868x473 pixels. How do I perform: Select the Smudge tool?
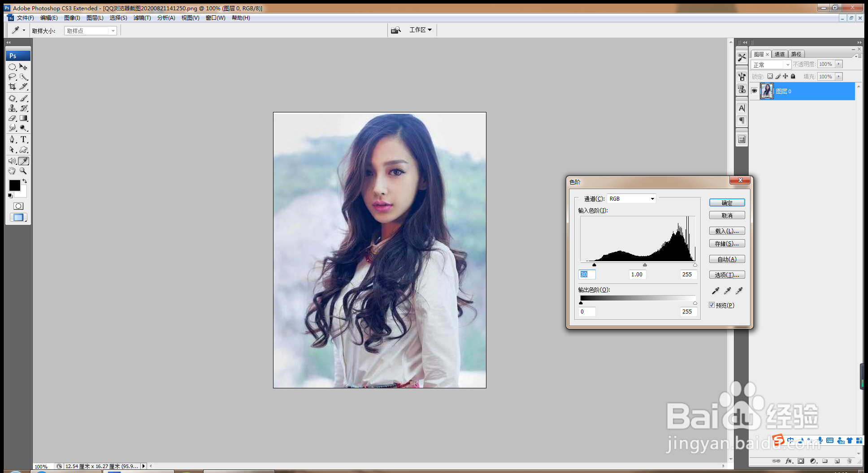pyautogui.click(x=12, y=128)
